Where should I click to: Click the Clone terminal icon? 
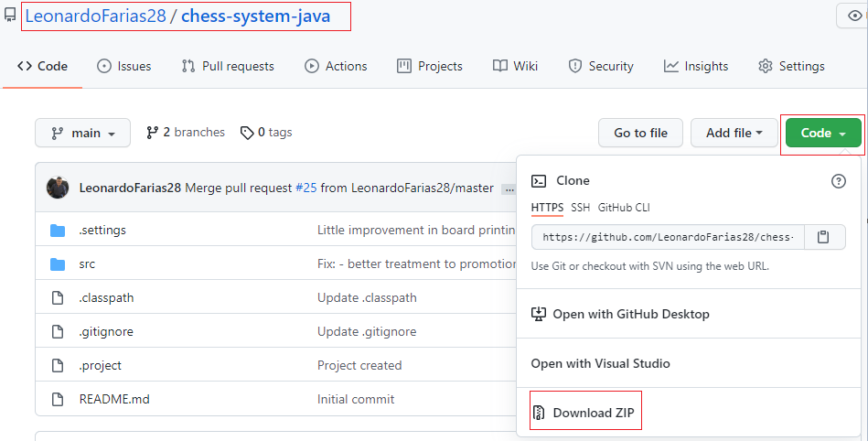click(539, 180)
